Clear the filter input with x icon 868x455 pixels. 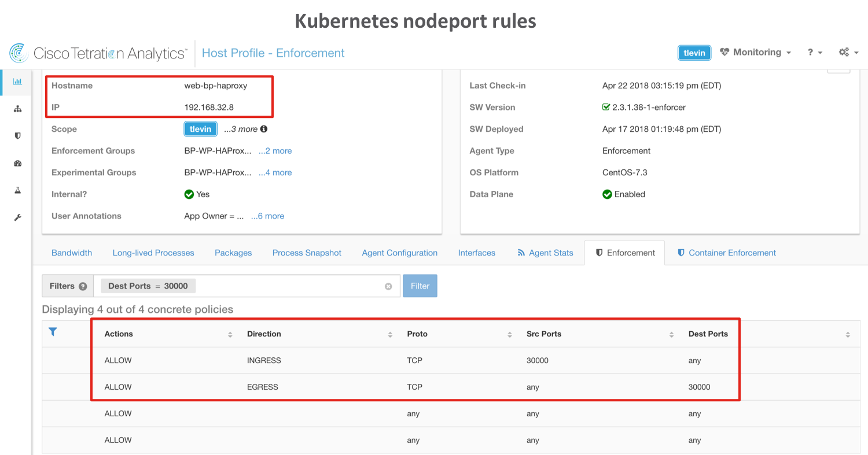(388, 286)
